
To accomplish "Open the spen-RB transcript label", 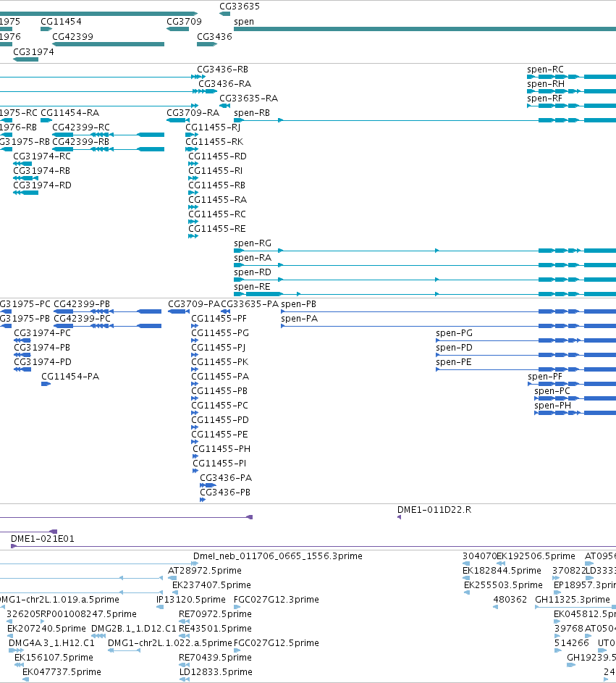I will (252, 113).
